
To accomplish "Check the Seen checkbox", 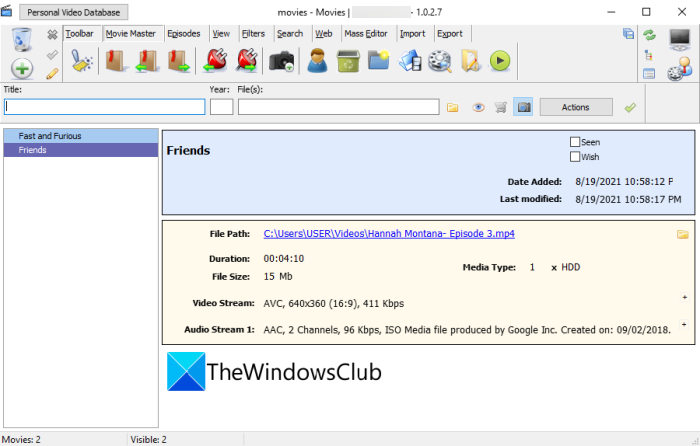I will click(x=575, y=142).
